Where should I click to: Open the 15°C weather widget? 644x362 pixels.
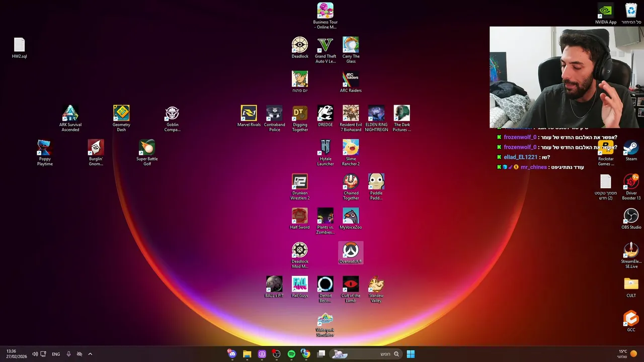[x=627, y=354]
